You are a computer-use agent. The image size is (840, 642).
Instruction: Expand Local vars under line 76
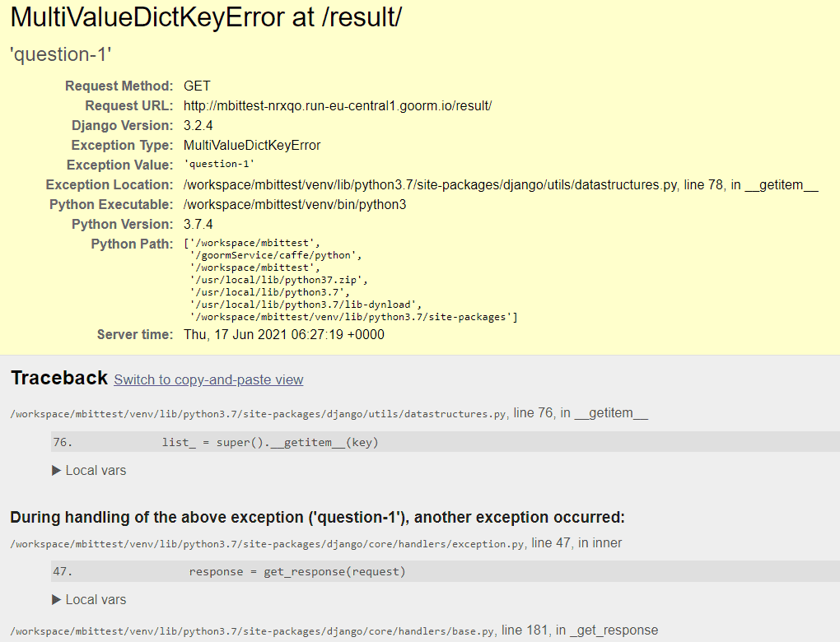click(x=89, y=471)
